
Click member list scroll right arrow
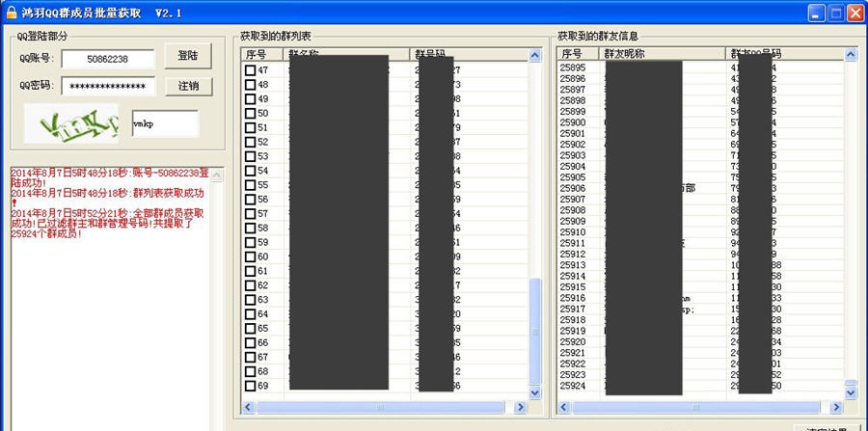pyautogui.click(x=836, y=408)
